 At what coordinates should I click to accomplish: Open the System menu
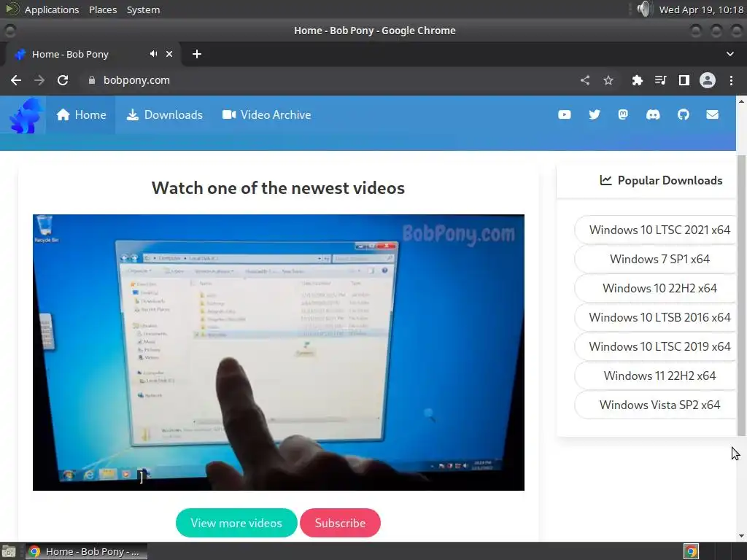pyautogui.click(x=143, y=9)
